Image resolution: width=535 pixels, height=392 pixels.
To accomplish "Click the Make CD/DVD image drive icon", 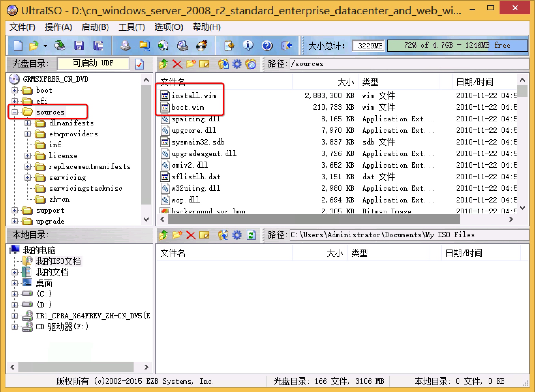I will pyautogui.click(x=125, y=45).
